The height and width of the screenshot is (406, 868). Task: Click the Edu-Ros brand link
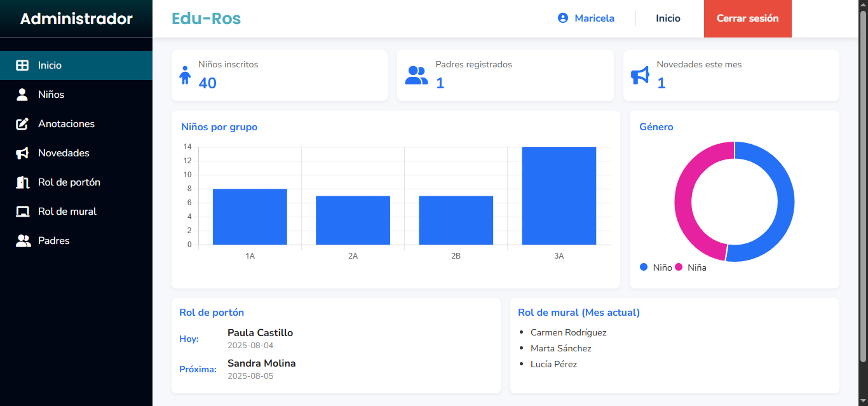pyautogui.click(x=206, y=18)
